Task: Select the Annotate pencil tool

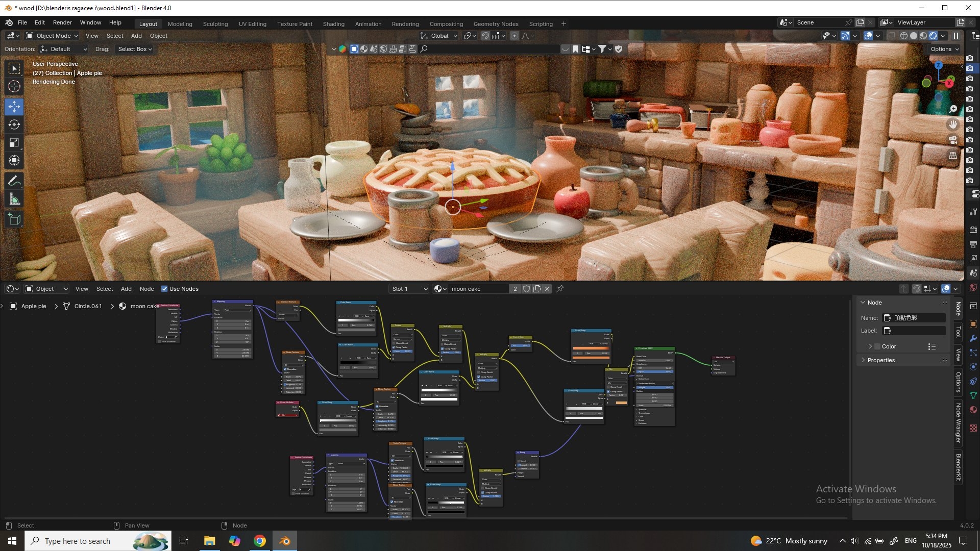Action: pos(14,181)
